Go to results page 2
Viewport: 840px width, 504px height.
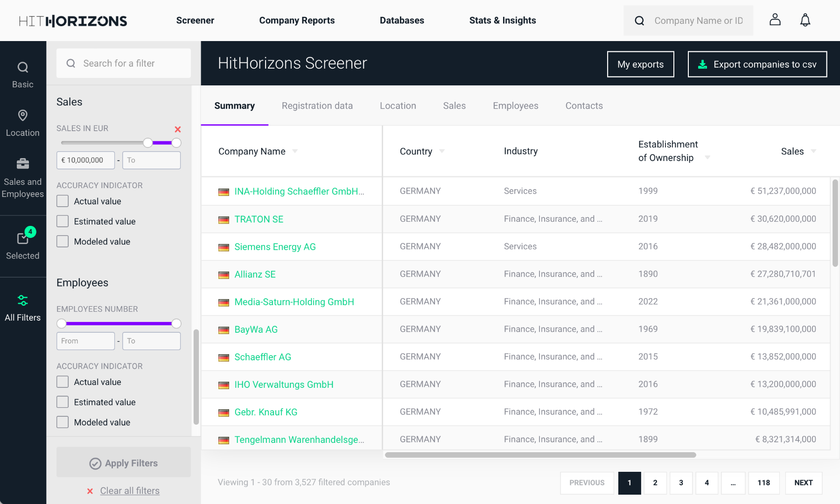tap(655, 483)
